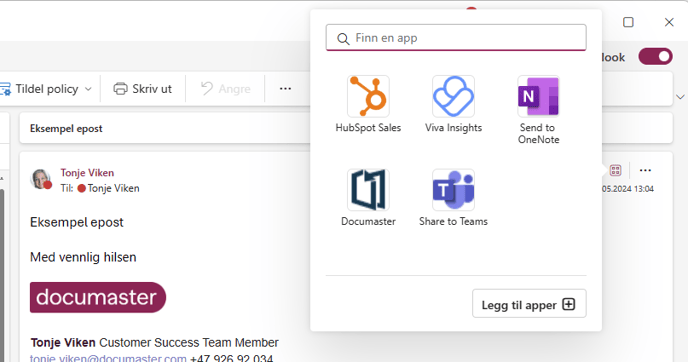Close the Outlook window
This screenshot has width=688, height=362.
pos(669,22)
